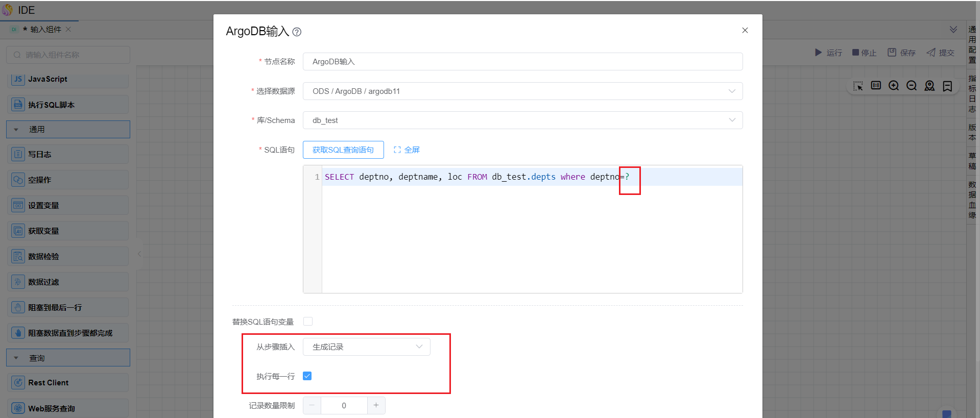Screen dimensions: 980x418
Task: Click the zoom in canvas icon
Action: pos(894,86)
